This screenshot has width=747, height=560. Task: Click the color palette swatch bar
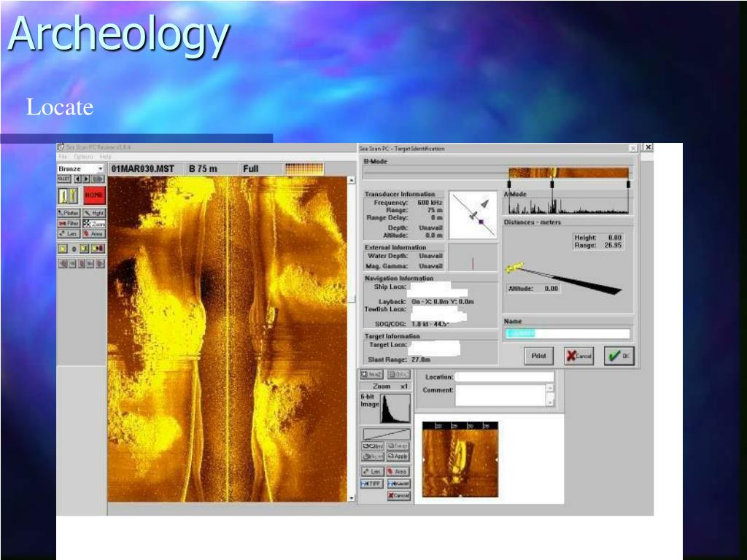click(304, 168)
